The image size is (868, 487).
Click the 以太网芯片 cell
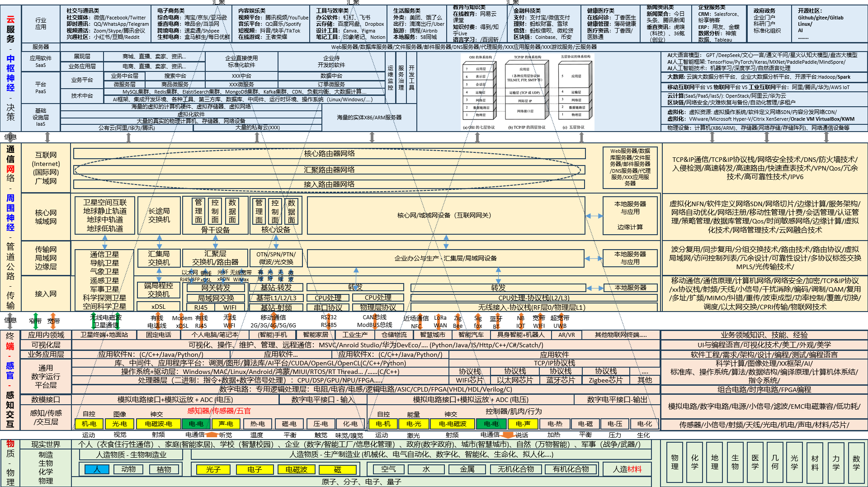point(515,380)
